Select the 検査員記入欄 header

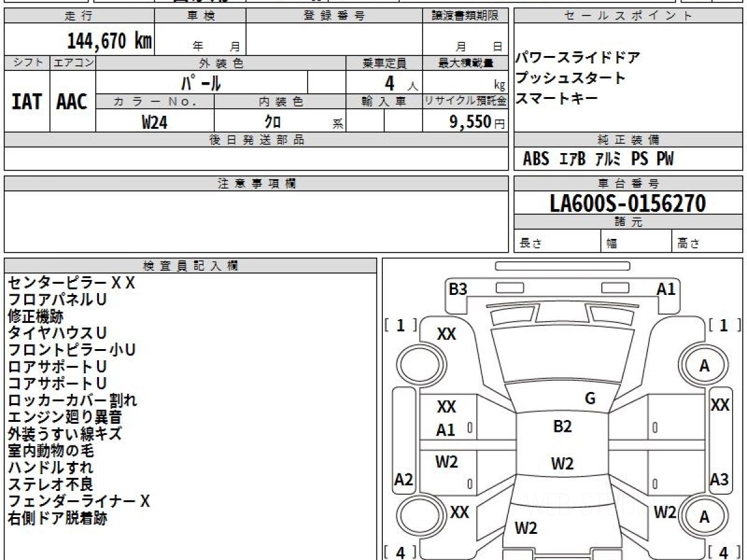point(190,266)
